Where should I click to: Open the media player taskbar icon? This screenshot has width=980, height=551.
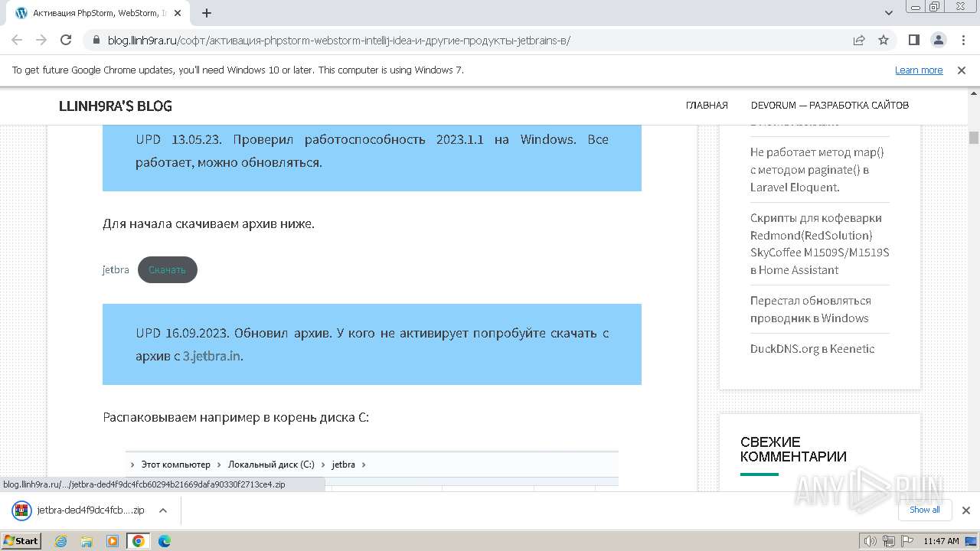point(113,541)
